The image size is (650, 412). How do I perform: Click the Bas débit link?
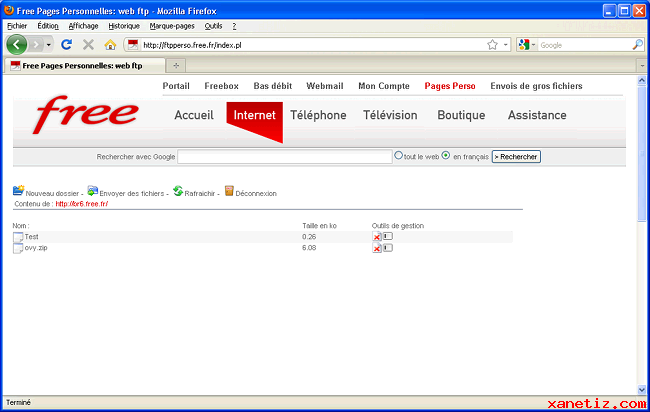click(x=273, y=86)
